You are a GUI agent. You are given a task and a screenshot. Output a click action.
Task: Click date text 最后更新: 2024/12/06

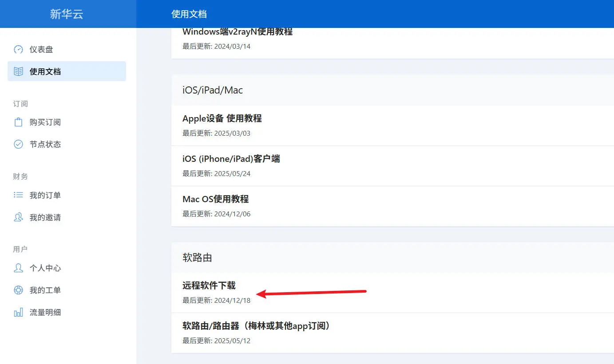[x=217, y=214]
